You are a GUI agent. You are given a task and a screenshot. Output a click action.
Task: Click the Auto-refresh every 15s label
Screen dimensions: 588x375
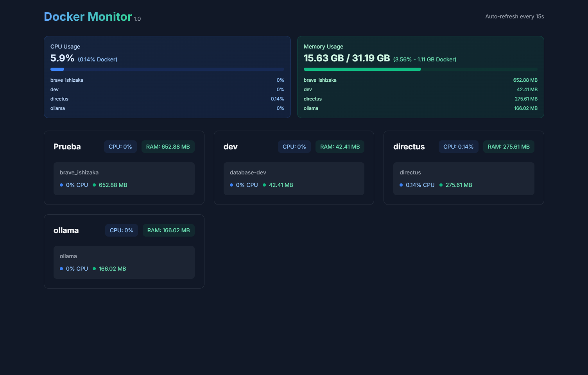514,16
